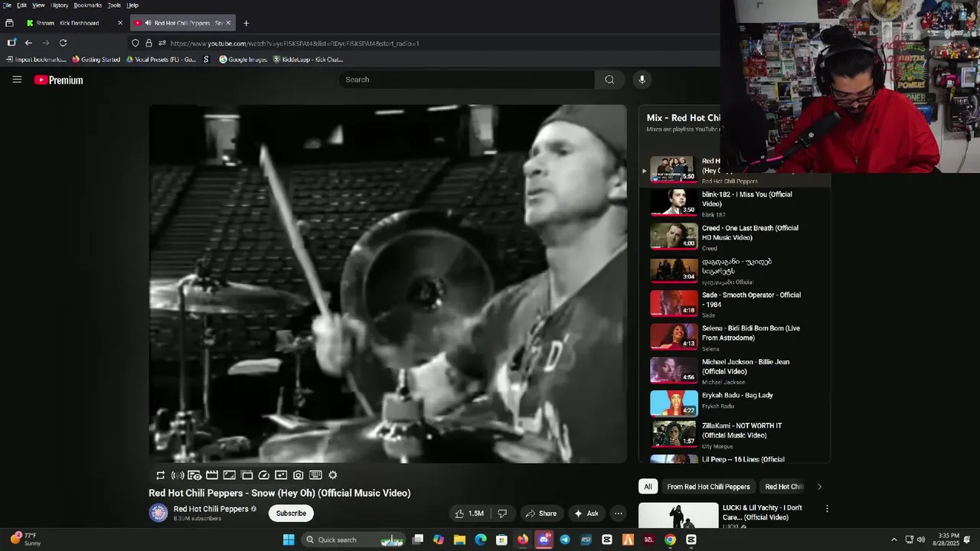Take a screenshot with the camera icon
980x551 pixels.
299,475
